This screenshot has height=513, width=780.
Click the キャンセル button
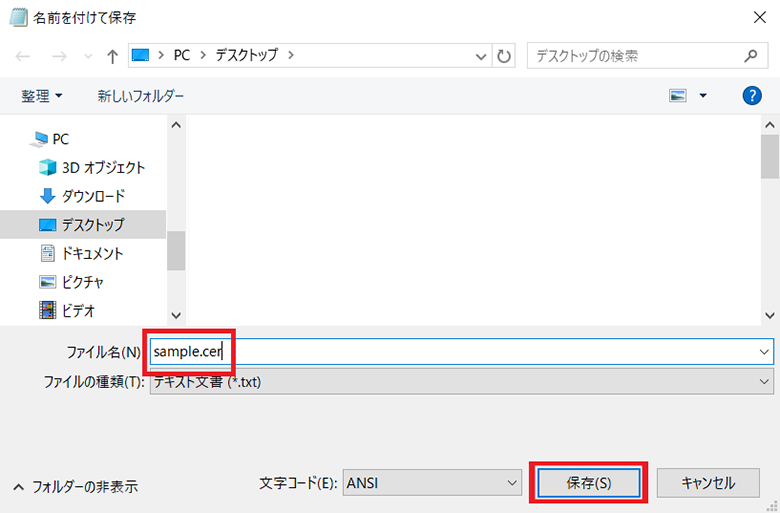pyautogui.click(x=708, y=483)
